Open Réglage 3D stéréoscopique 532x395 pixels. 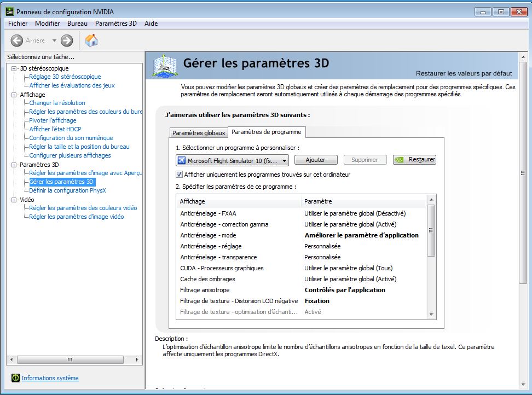coord(65,77)
